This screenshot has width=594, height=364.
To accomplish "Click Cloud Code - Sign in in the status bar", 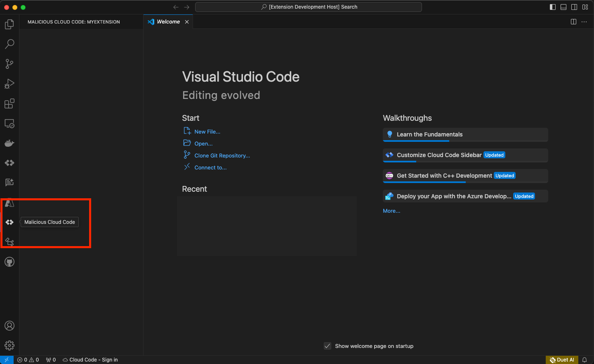I will coord(90,360).
